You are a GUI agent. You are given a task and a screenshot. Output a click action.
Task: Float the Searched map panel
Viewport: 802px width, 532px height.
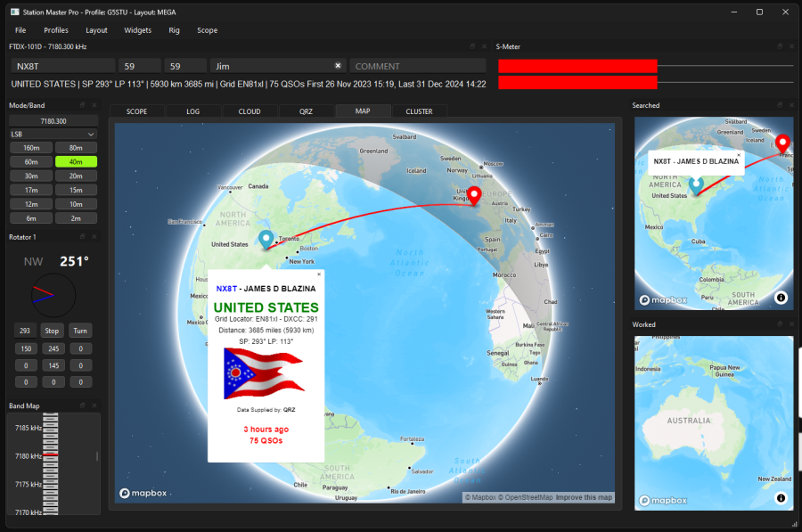click(x=780, y=105)
